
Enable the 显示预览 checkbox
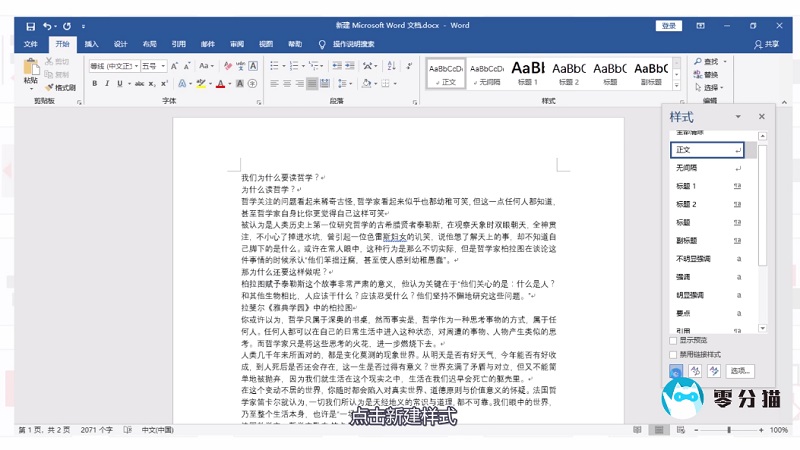click(674, 340)
